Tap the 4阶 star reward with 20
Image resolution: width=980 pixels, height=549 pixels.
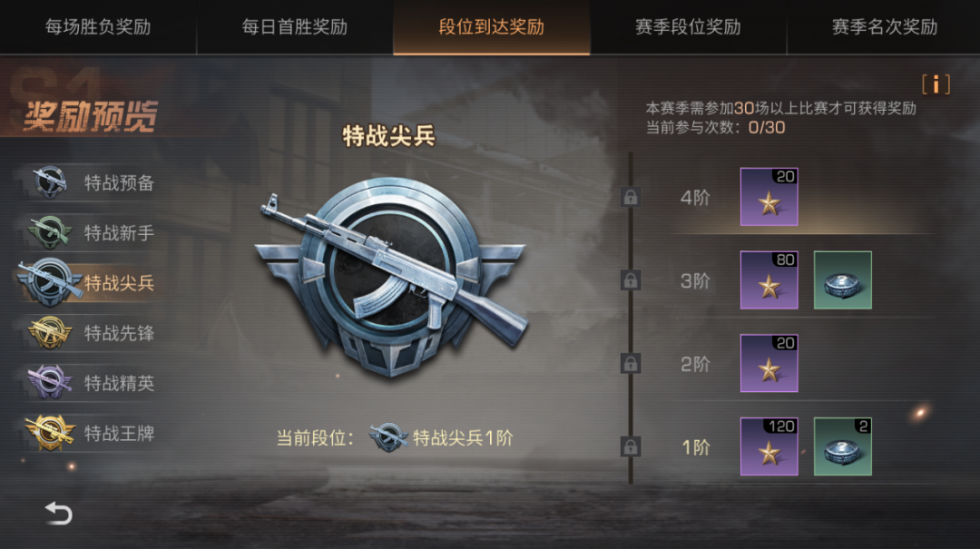(x=769, y=196)
